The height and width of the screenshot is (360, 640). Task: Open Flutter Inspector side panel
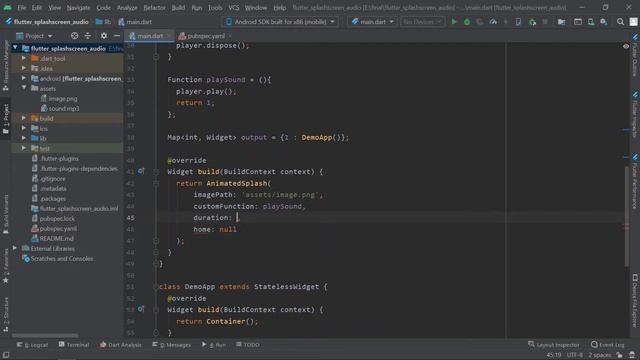point(635,115)
